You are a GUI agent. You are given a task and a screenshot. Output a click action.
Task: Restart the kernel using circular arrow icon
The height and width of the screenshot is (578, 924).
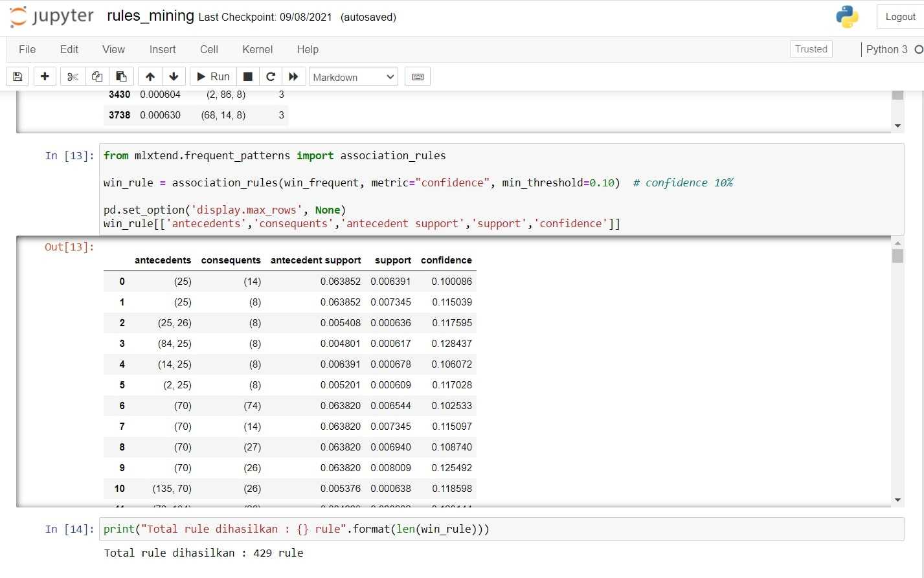click(271, 76)
